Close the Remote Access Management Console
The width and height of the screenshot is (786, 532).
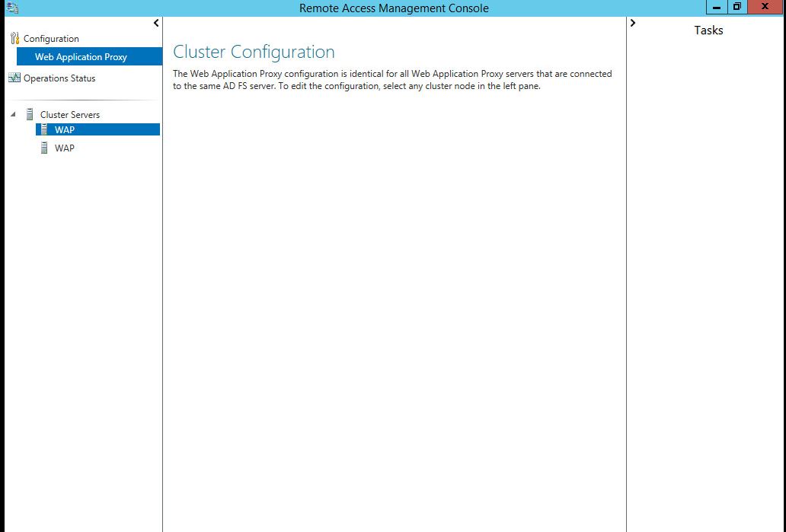point(765,7)
